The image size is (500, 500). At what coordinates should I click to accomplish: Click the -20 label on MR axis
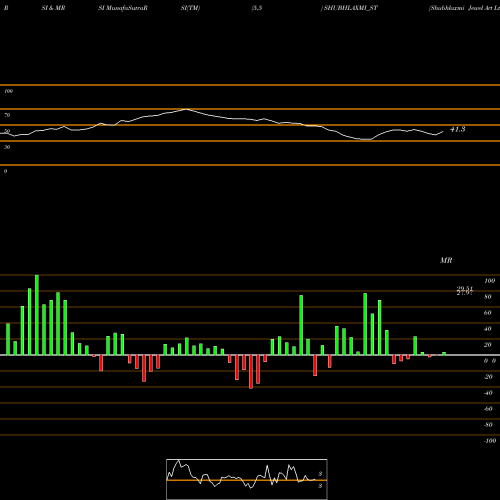pos(488,377)
